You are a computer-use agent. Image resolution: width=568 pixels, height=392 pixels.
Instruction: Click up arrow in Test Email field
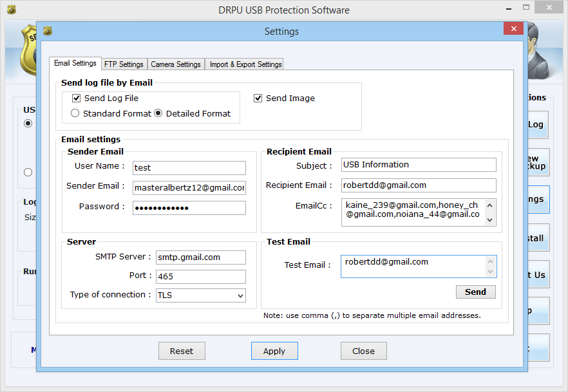click(490, 261)
